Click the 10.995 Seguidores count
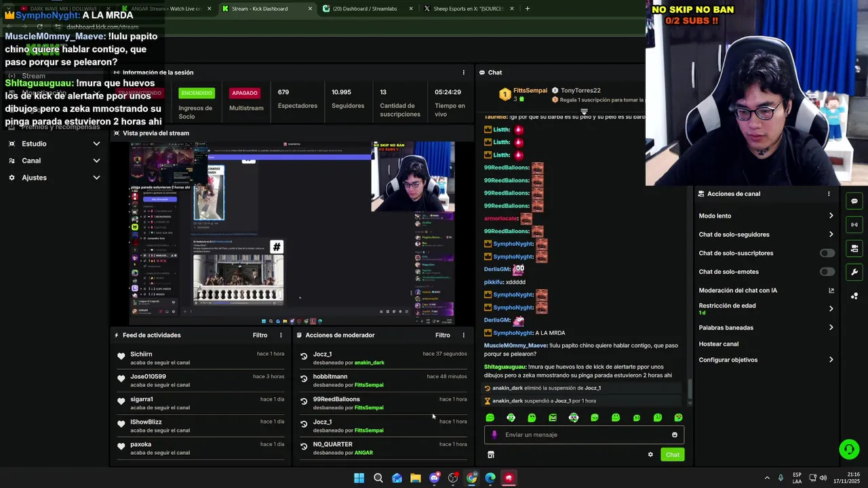Image resolution: width=868 pixels, height=488 pixels. (x=341, y=92)
